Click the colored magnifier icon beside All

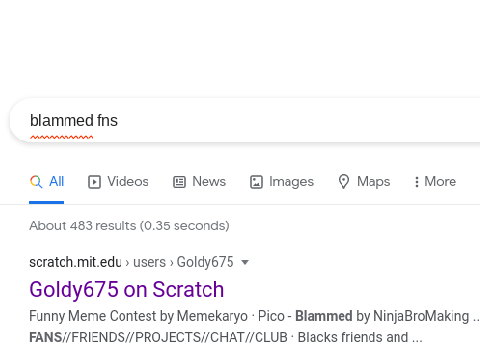36,182
